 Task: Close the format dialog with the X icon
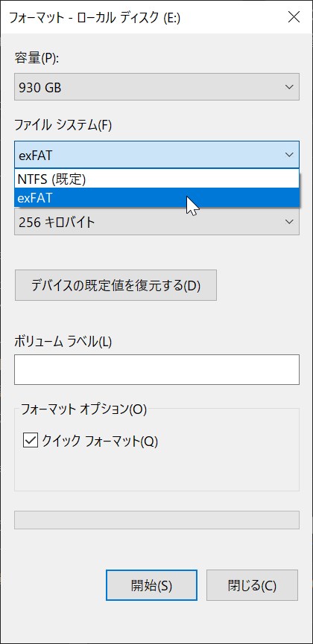pyautogui.click(x=294, y=17)
